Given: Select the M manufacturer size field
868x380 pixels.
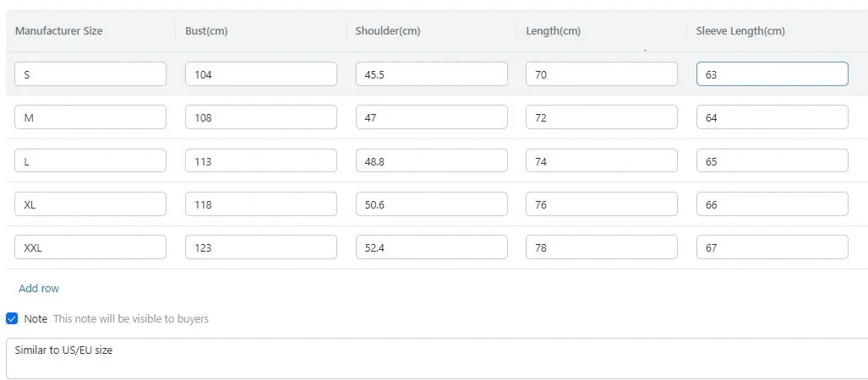Looking at the screenshot, I should point(90,117).
